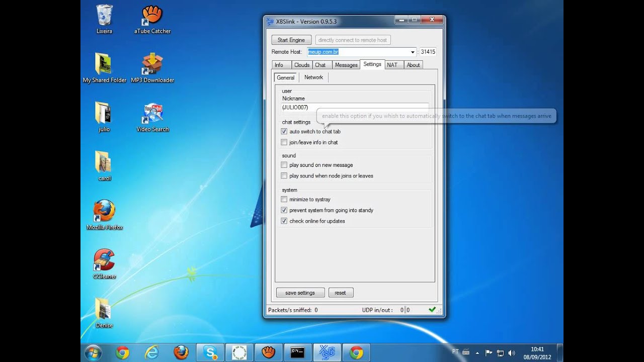
Task: Click the green checkmark status icon
Action: [432, 310]
